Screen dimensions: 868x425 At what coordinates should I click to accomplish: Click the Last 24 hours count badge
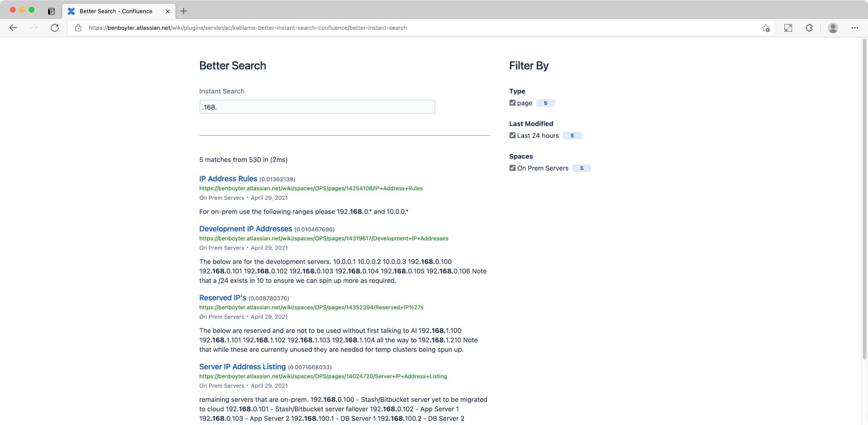[x=572, y=136]
